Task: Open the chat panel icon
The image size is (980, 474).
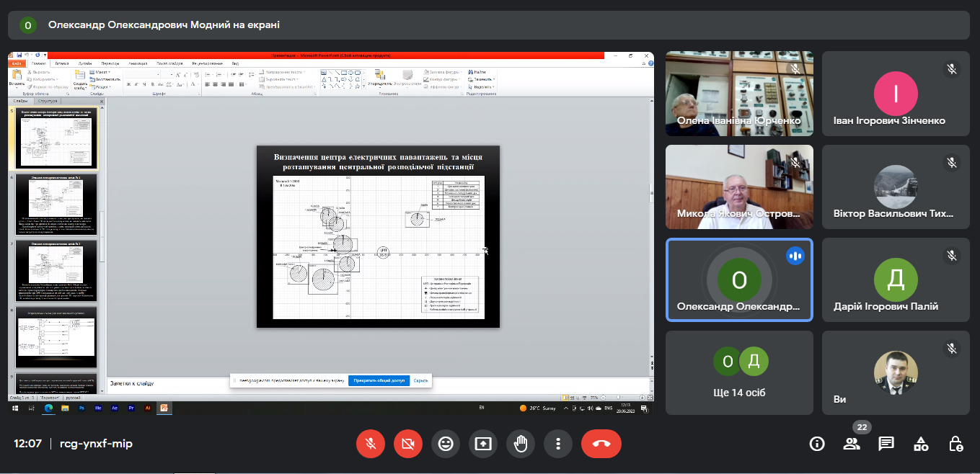Action: (x=886, y=444)
